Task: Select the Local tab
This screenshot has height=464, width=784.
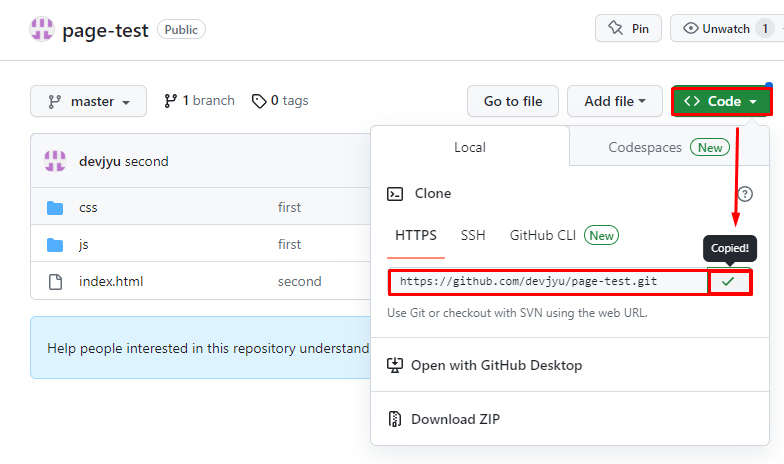Action: pyautogui.click(x=470, y=147)
